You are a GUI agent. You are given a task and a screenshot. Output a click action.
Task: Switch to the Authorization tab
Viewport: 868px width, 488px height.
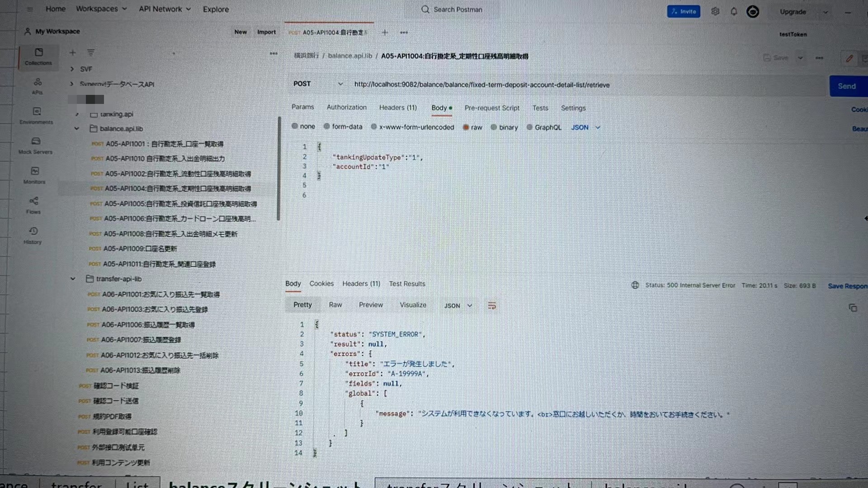[x=347, y=108]
